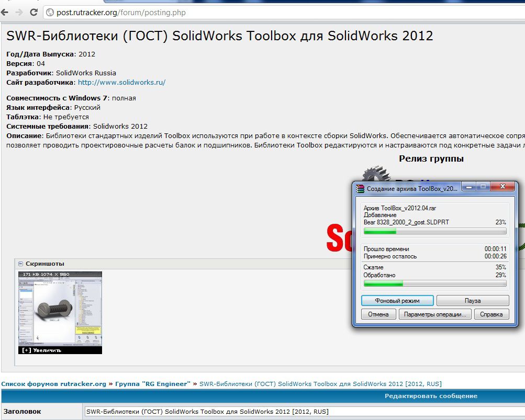Minimize the WinRAR archive creation dialog
The width and height of the screenshot is (525, 420).
point(469,187)
